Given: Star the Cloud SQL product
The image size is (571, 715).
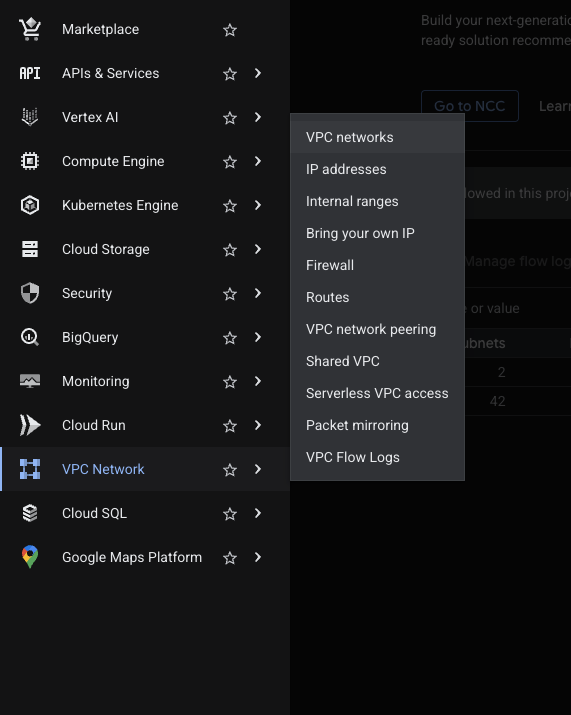Looking at the screenshot, I should 230,514.
